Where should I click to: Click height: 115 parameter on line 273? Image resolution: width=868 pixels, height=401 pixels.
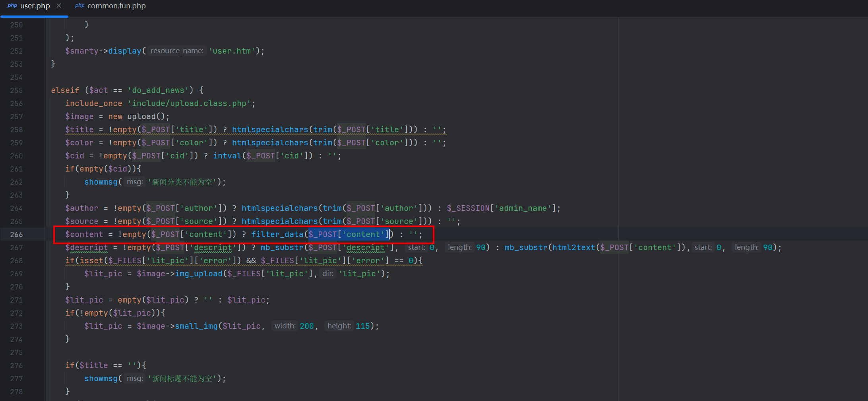(x=348, y=326)
